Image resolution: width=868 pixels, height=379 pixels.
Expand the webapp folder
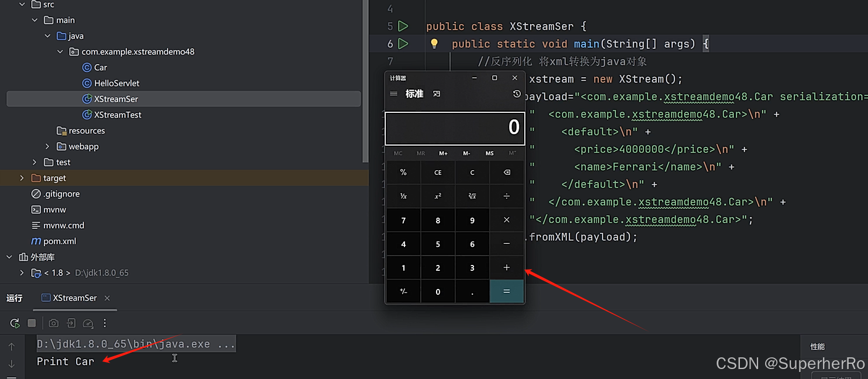[x=48, y=146]
